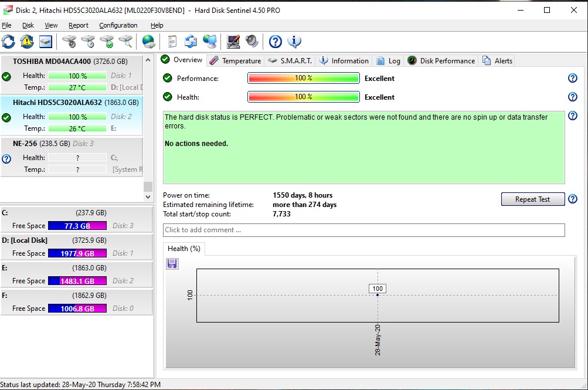Click the 'more than 274 days' lifetime value

pos(304,205)
